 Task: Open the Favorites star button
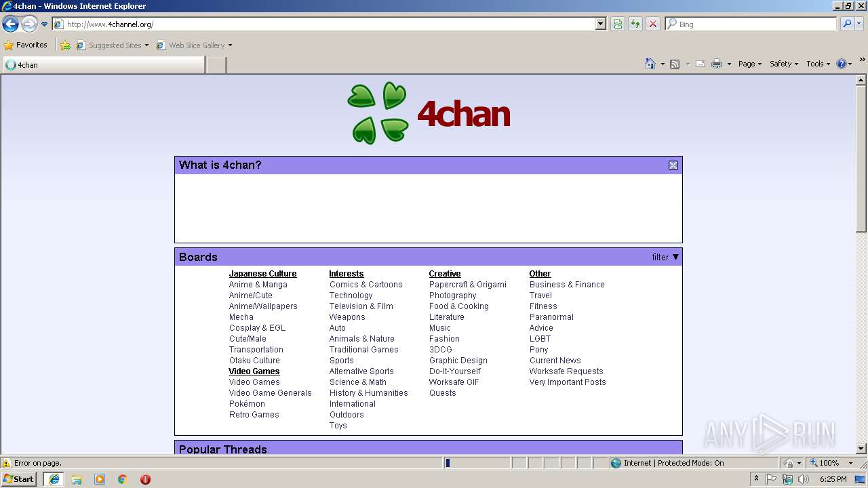(26, 45)
